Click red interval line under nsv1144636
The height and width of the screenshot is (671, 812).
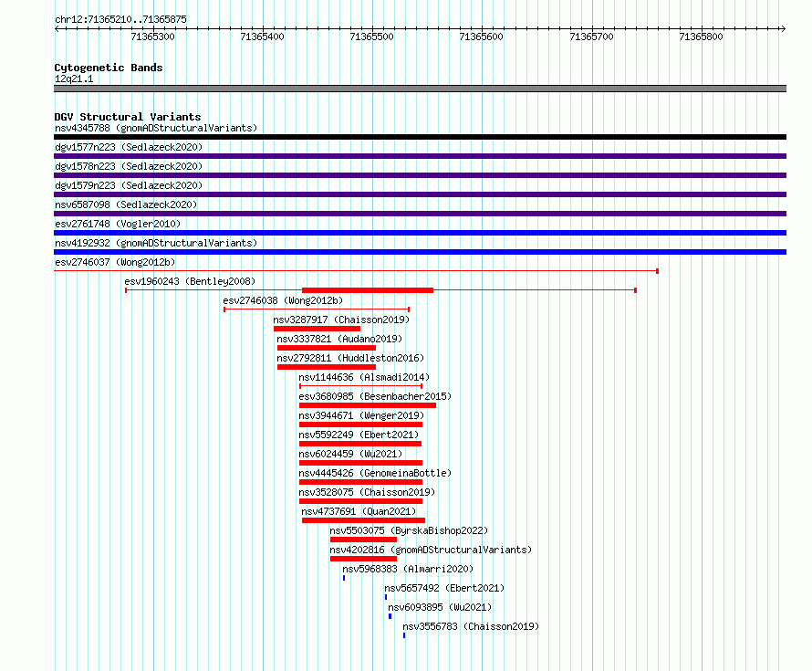[361, 386]
